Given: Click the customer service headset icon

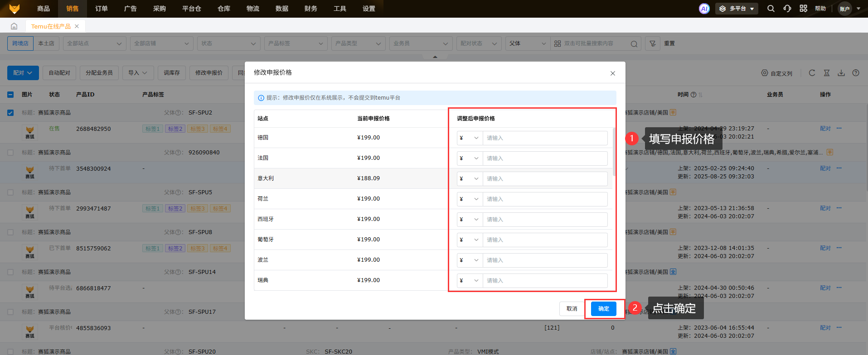Looking at the screenshot, I should pyautogui.click(x=787, y=9).
